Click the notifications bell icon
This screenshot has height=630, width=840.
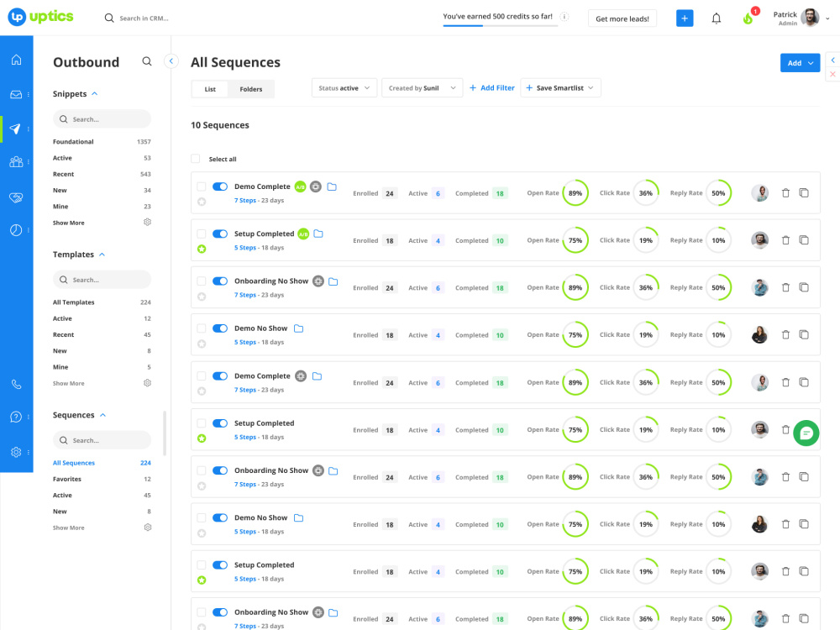point(717,18)
